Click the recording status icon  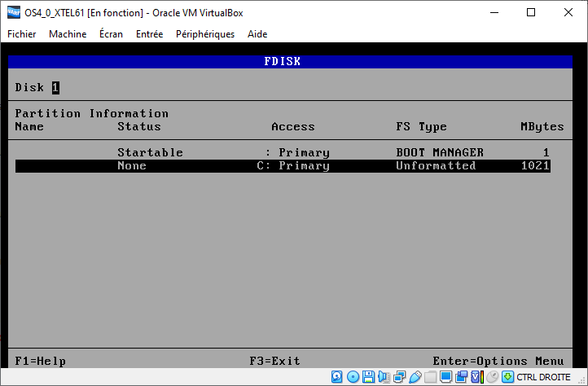pyautogui.click(x=462, y=377)
